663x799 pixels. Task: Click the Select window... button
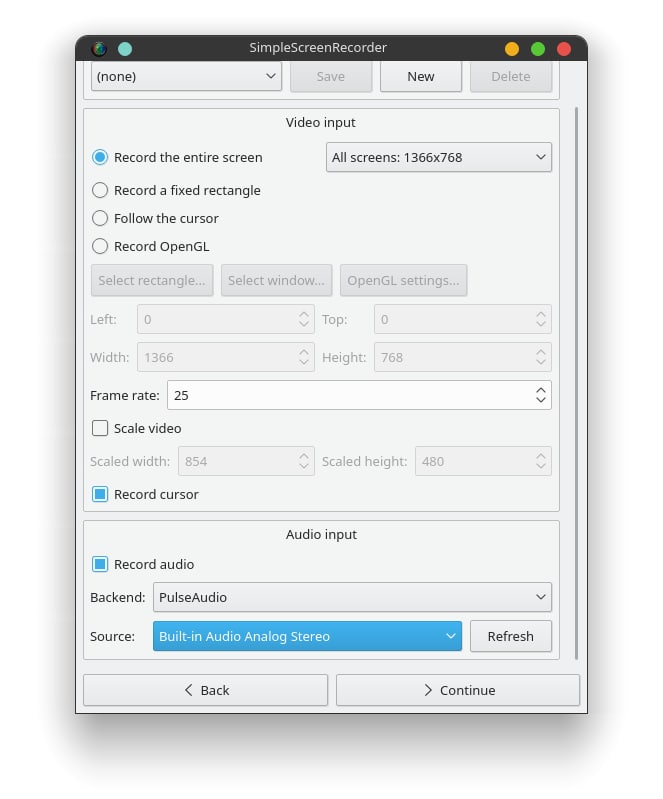tap(276, 280)
